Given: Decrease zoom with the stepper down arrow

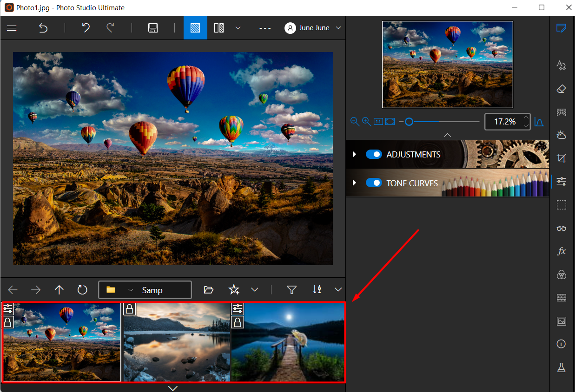Looking at the screenshot, I should 526,126.
